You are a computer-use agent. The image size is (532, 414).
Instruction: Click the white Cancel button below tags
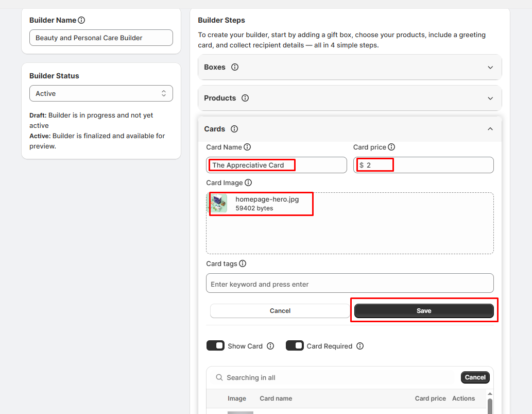(x=280, y=311)
